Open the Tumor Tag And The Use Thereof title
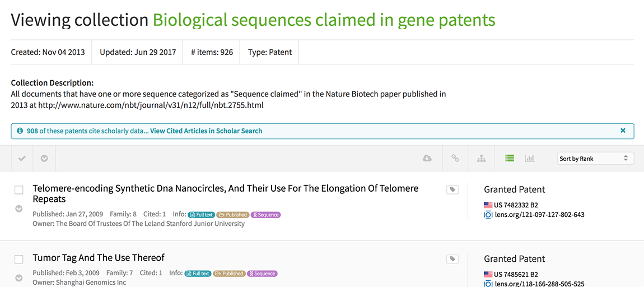644x287 pixels. point(99,258)
